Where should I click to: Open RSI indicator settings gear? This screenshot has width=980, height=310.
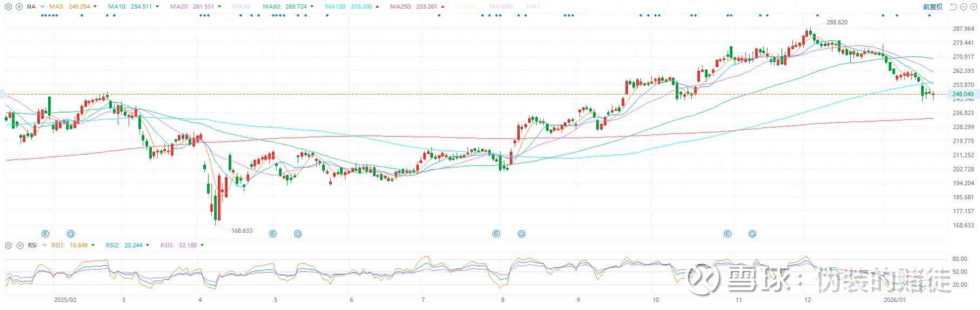tap(8, 245)
